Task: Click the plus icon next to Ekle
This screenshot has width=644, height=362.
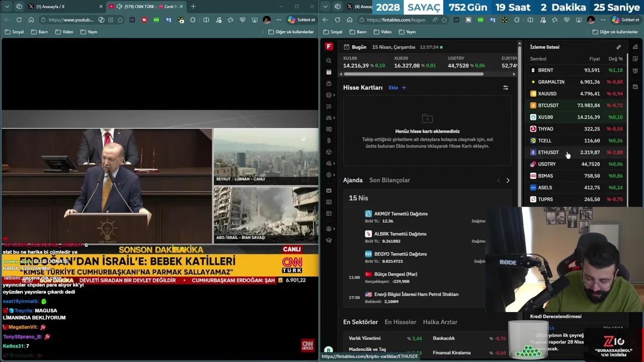Action: click(404, 87)
